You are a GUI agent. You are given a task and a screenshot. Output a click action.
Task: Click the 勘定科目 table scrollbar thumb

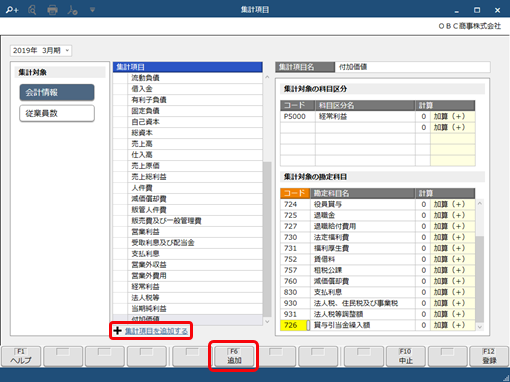tap(480, 279)
